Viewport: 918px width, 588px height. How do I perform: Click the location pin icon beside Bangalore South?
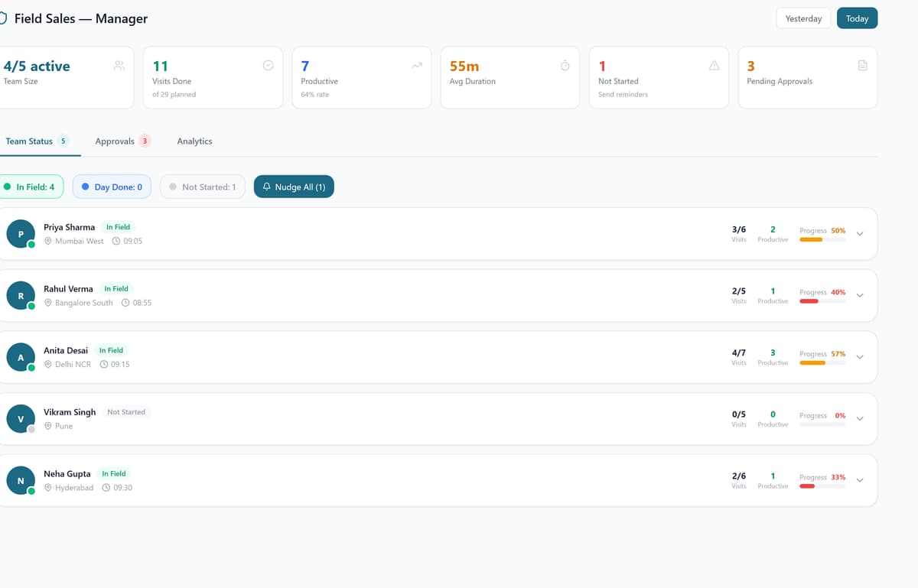pyautogui.click(x=48, y=303)
